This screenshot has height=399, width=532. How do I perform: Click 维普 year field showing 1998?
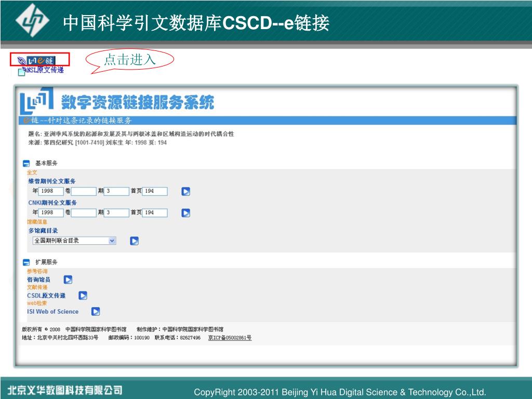[51, 191]
